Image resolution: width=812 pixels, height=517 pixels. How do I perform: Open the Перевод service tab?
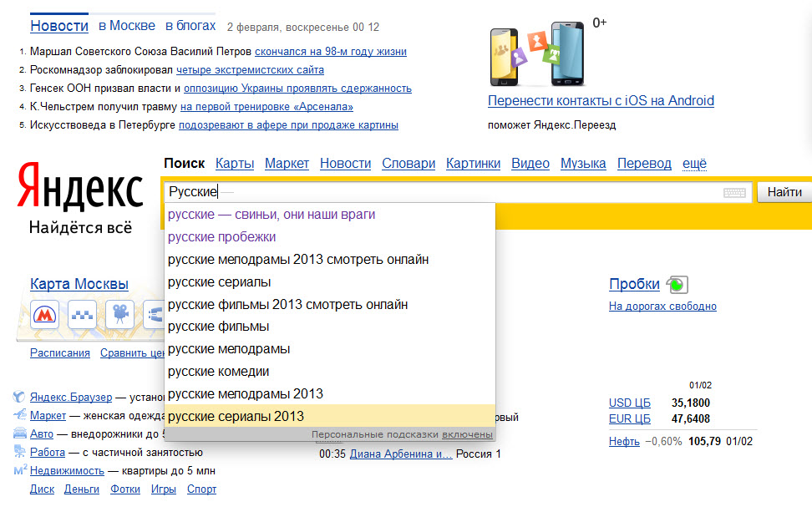[644, 164]
